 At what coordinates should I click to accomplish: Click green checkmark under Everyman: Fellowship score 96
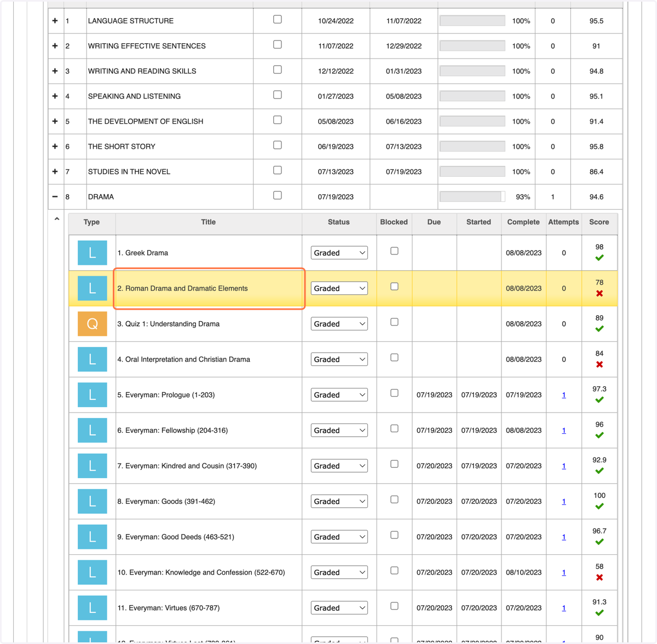tap(600, 436)
